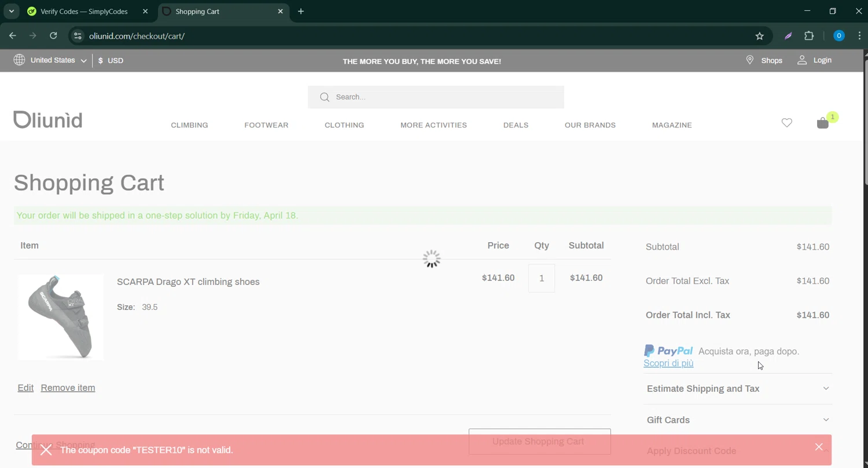Go back to the previous page
Viewport: 868px width, 468px height.
pos(13,36)
